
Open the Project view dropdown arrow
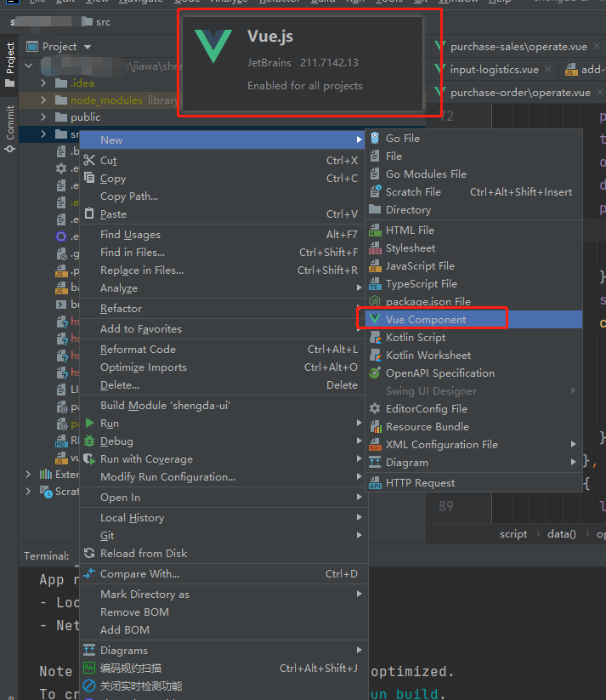88,47
